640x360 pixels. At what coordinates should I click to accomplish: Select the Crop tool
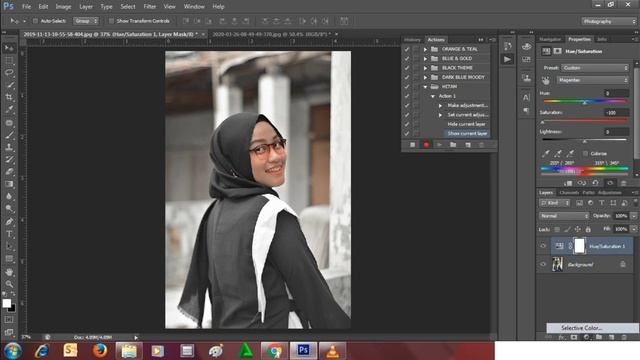[9, 97]
